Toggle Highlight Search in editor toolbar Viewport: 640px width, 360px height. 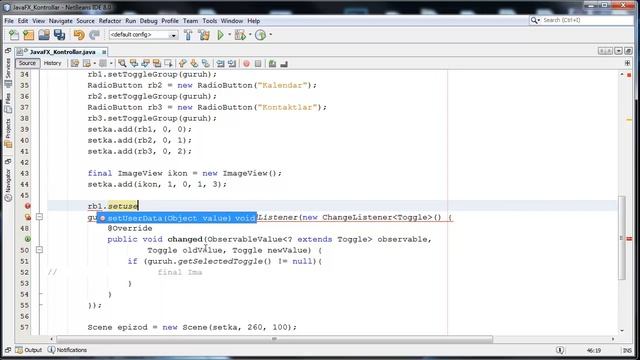point(157,64)
